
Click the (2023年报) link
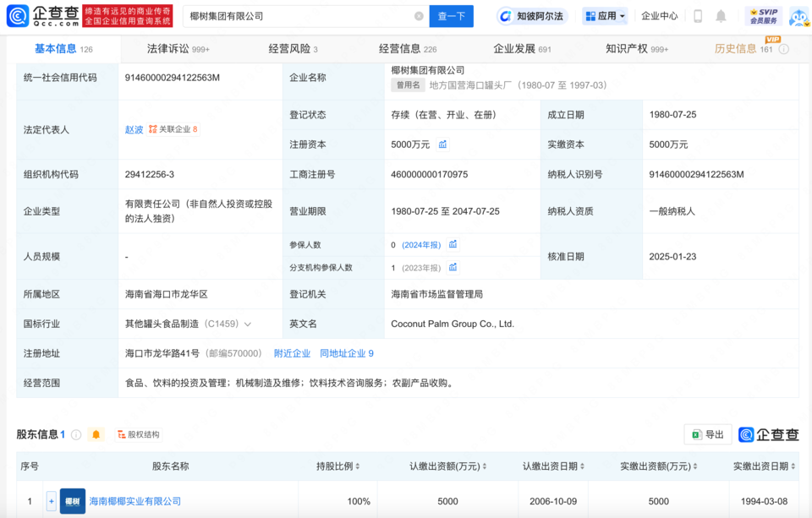pos(421,268)
